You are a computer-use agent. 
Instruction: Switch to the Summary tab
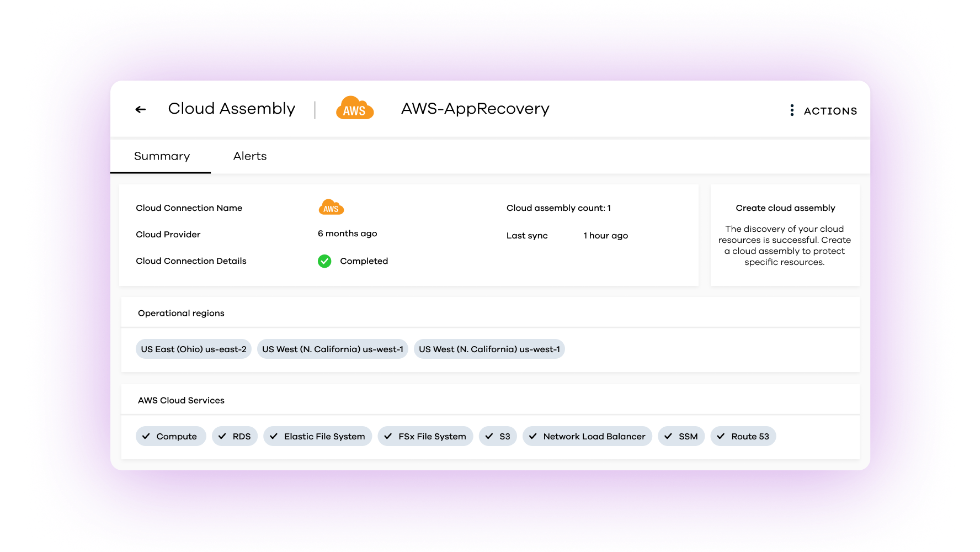tap(162, 156)
